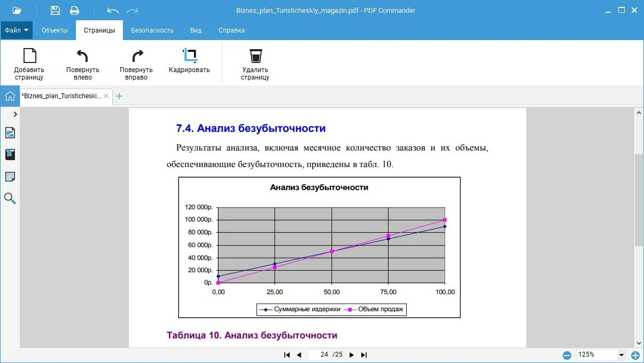Go to the previous page
644x363 pixels.
point(299,354)
